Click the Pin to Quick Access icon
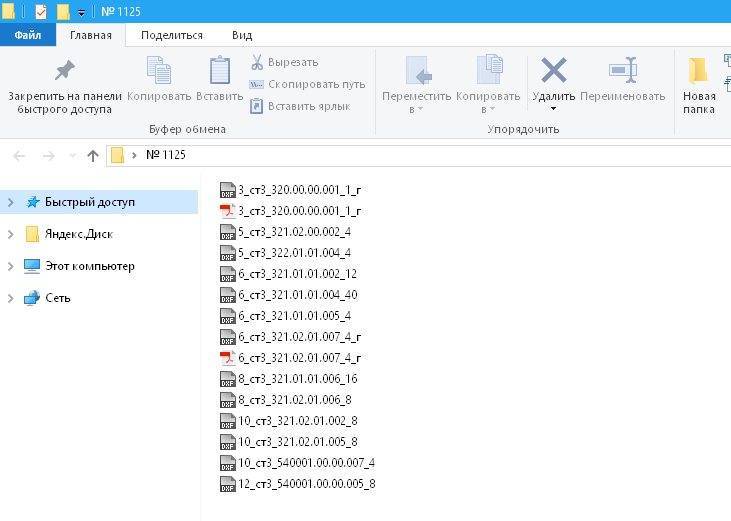The width and height of the screenshot is (731, 521). pos(64,71)
